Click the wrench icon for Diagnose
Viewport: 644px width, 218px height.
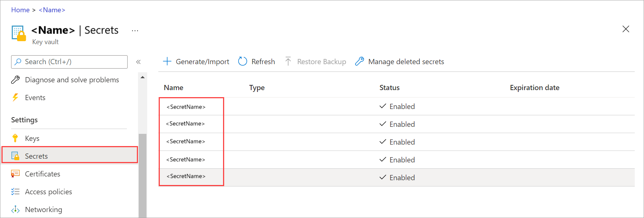15,80
